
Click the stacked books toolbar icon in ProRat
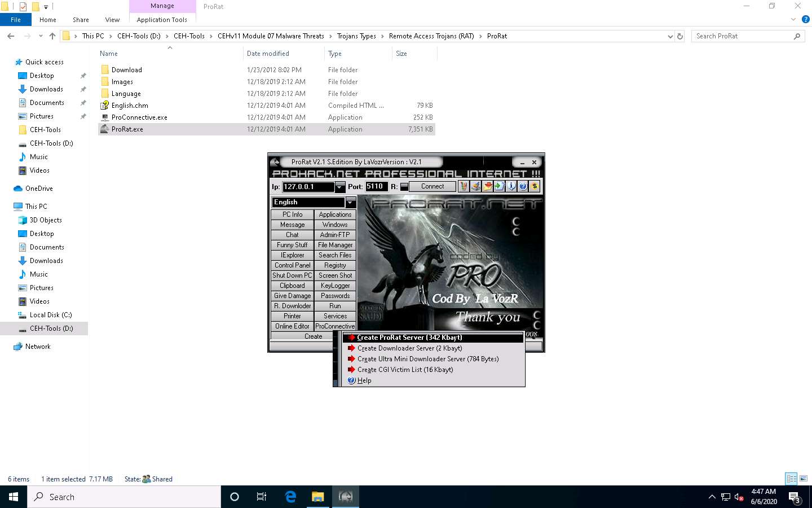[x=475, y=186]
